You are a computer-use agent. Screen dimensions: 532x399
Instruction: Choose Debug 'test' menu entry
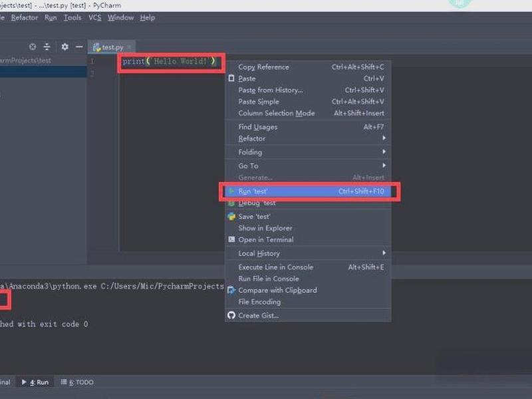[x=308, y=203]
